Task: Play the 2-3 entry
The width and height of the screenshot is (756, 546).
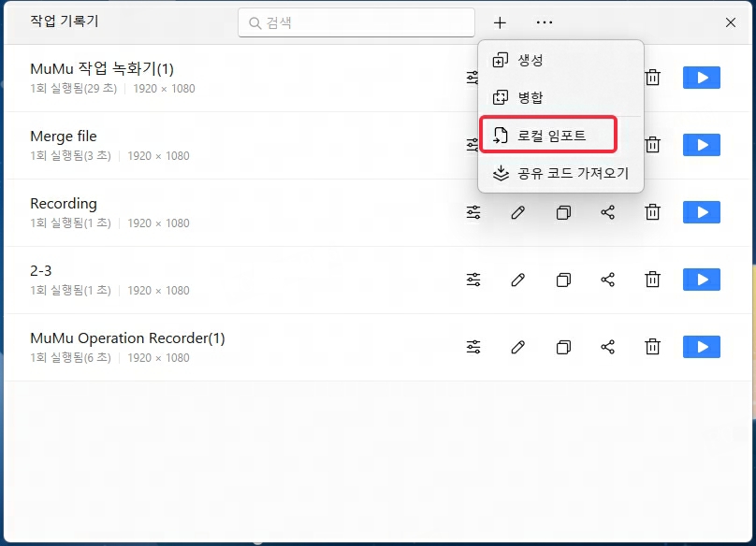Action: 702,280
